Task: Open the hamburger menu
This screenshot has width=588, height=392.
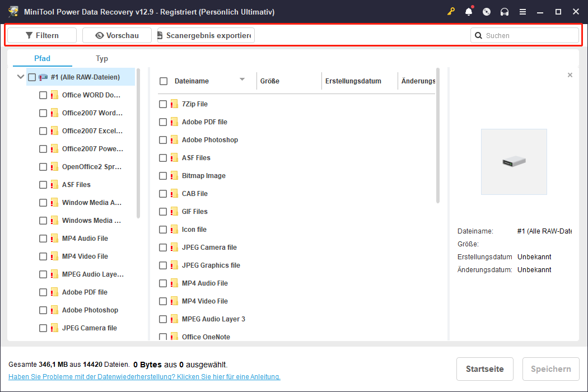Action: pos(522,12)
